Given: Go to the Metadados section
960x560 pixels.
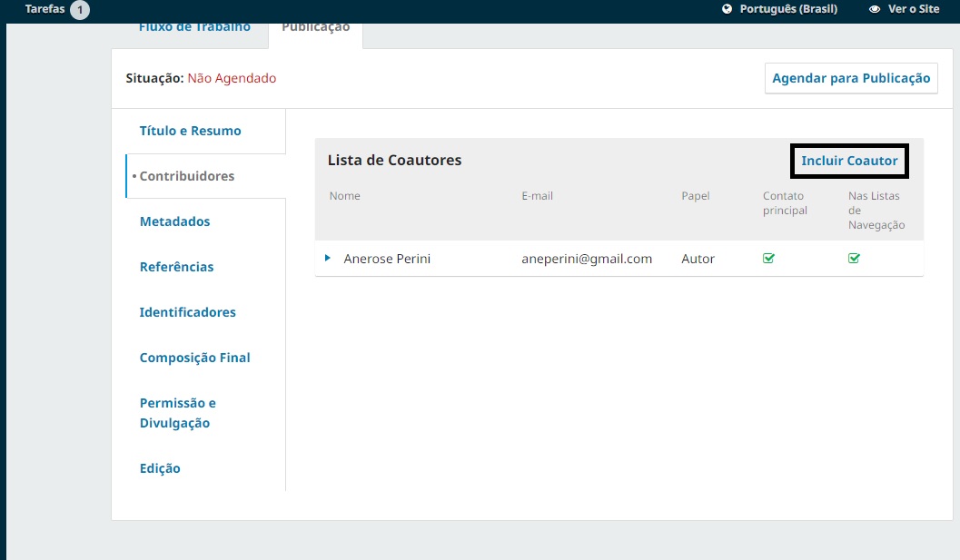Looking at the screenshot, I should point(174,221).
